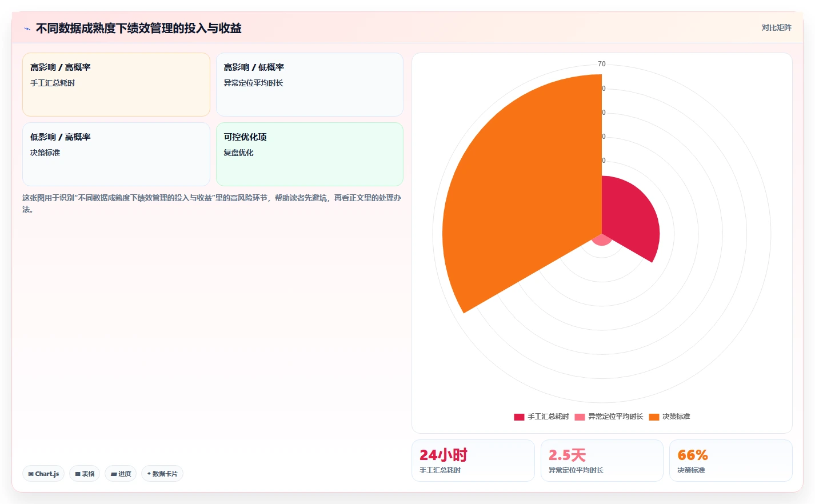Open the 高影响 / 低概率 matrix card
Screen dimensions: 815x504
point(310,85)
